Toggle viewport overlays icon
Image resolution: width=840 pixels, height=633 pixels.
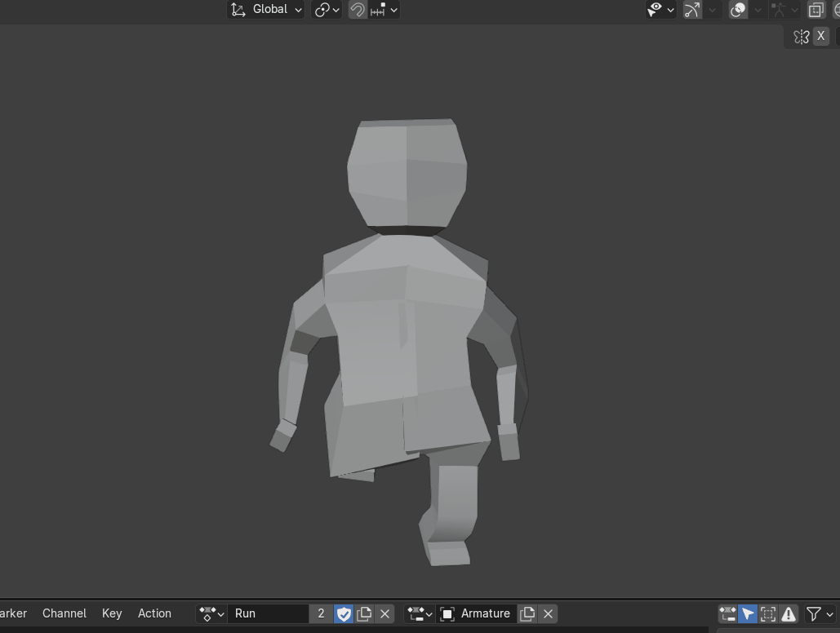click(738, 10)
